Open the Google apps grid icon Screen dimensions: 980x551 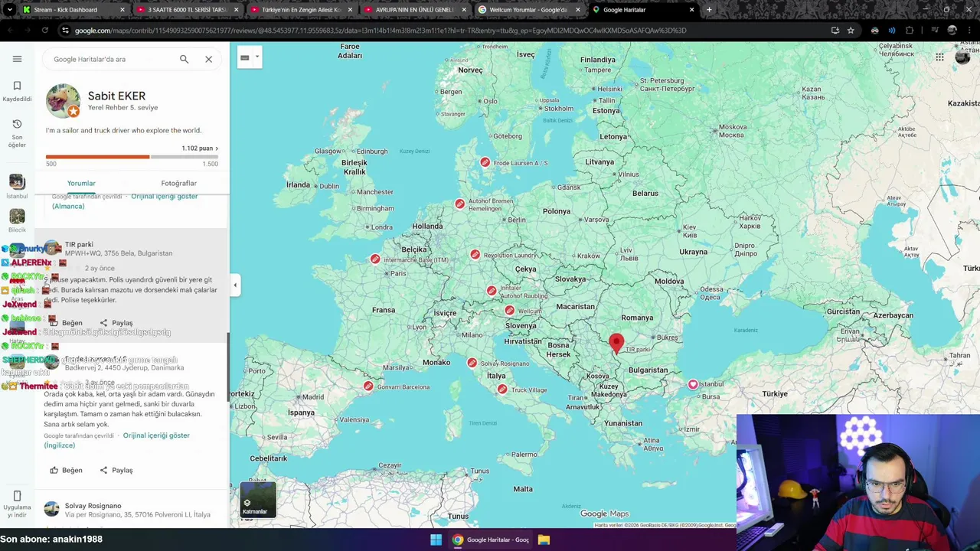coord(939,57)
